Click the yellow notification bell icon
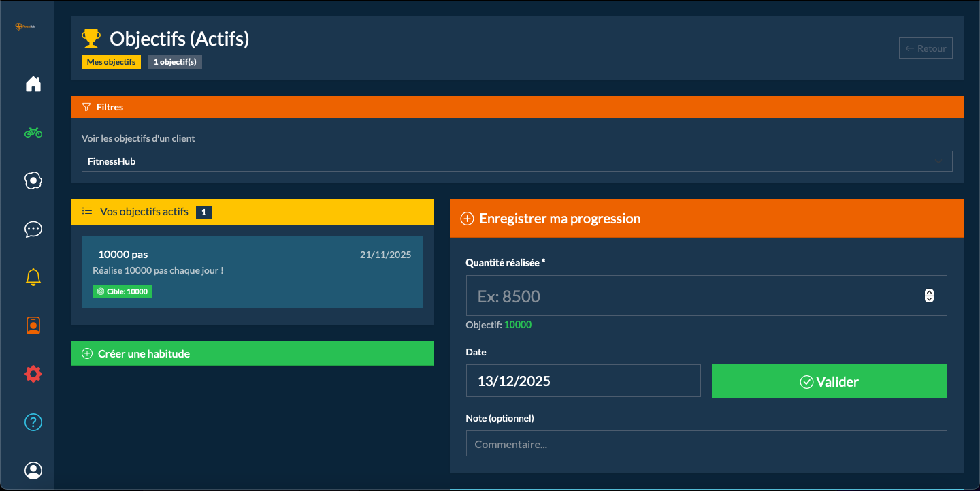Screen dimensions: 980x491 pyautogui.click(x=33, y=277)
